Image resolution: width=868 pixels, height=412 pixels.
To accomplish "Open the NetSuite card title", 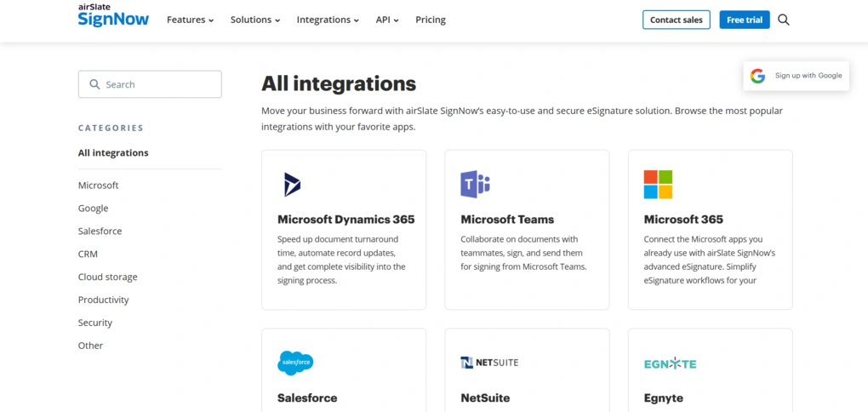I will coord(485,398).
